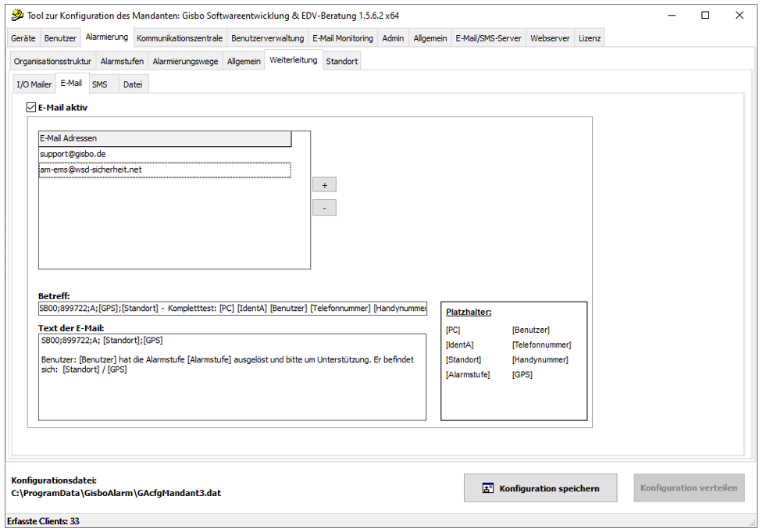Close the configuration tool window
The height and width of the screenshot is (532, 763).
click(739, 15)
